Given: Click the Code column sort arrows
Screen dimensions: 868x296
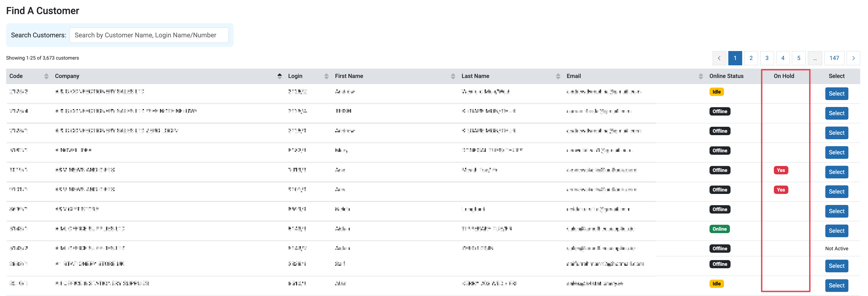Looking at the screenshot, I should (46, 76).
